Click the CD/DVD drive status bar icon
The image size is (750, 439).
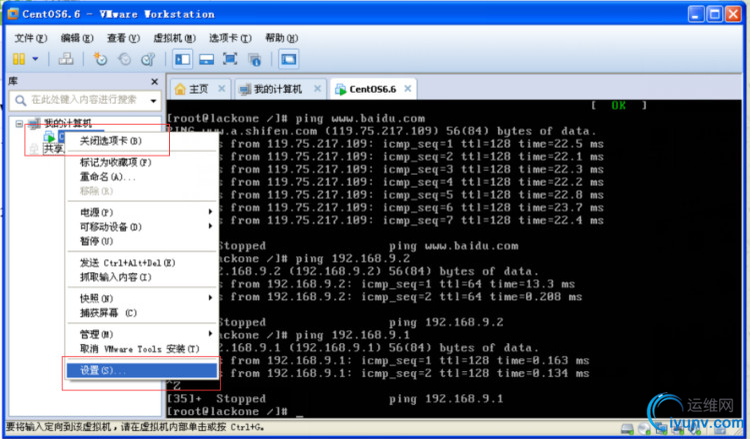[644, 428]
